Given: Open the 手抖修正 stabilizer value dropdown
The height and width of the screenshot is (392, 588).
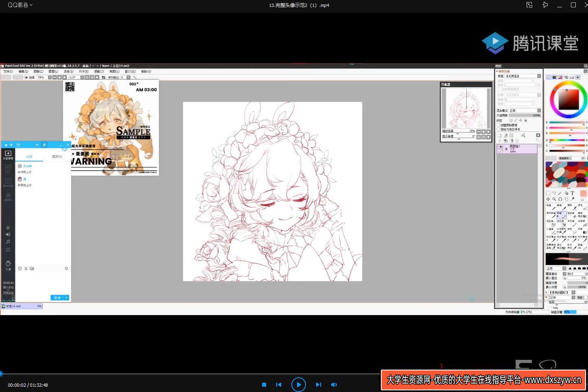Looking at the screenshot, I should (x=128, y=77).
